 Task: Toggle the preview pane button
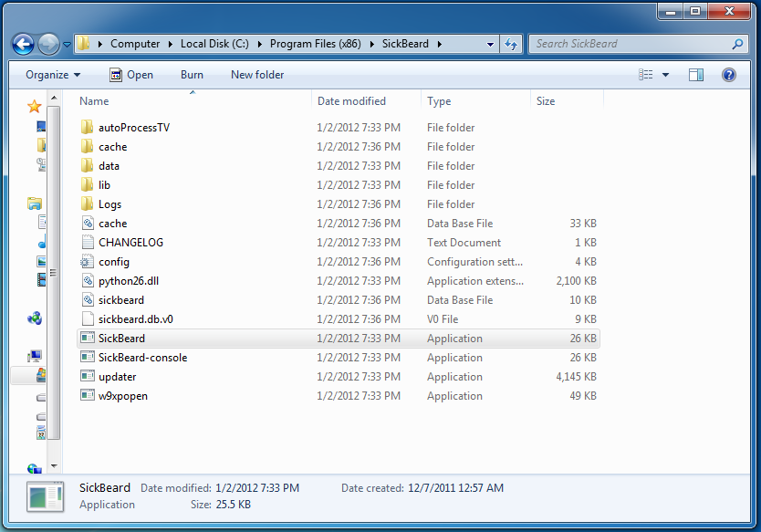696,75
